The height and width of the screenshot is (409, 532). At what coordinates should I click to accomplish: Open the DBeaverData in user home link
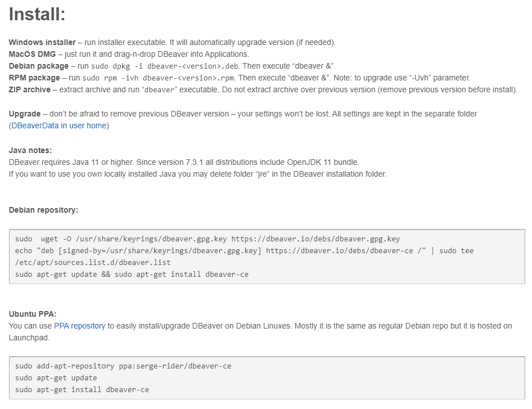click(59, 125)
